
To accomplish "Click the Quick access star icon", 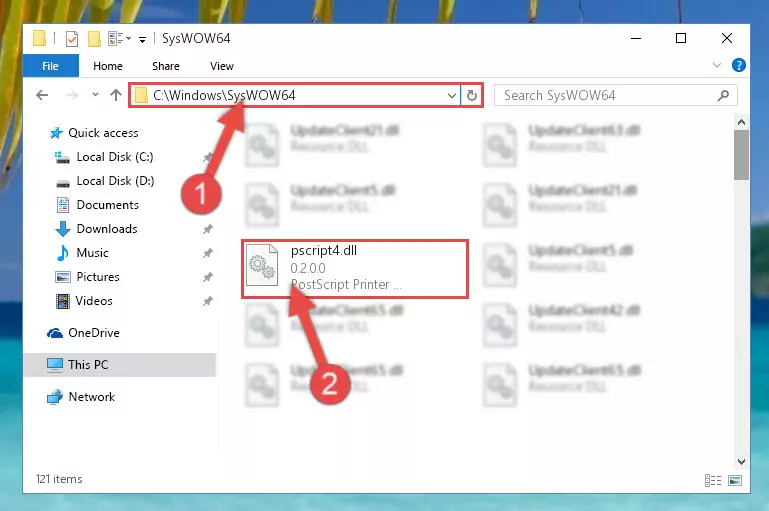I will click(x=56, y=133).
